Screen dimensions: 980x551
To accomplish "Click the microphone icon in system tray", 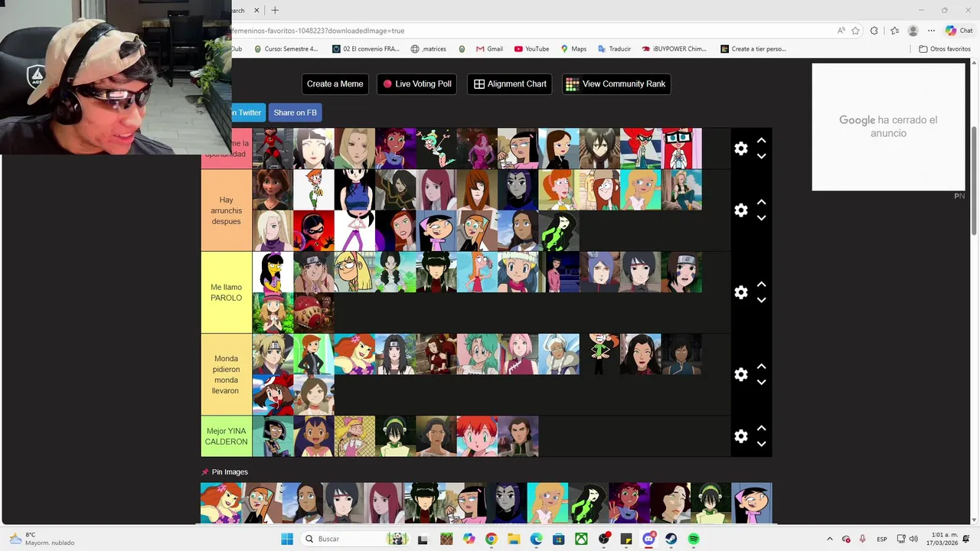I will click(863, 539).
